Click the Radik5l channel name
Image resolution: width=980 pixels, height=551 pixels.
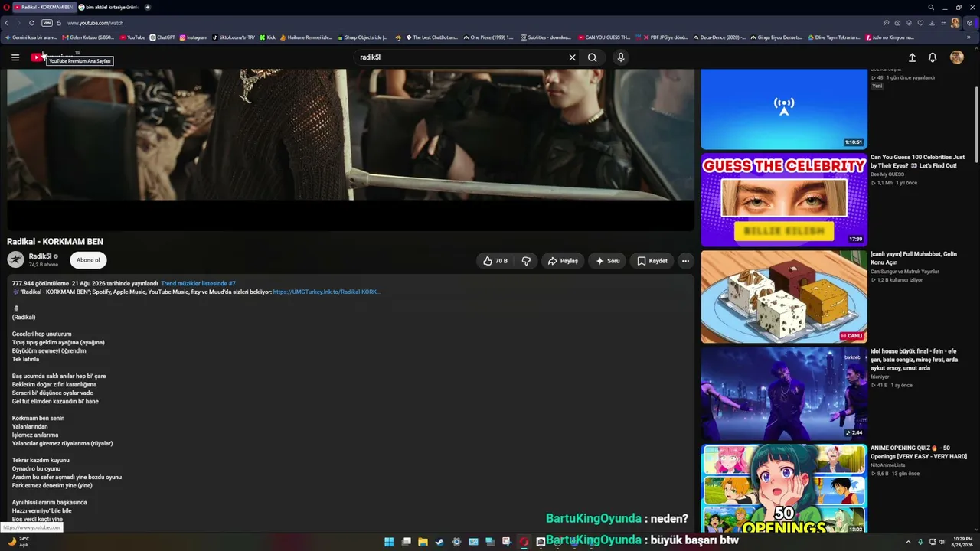(x=41, y=256)
